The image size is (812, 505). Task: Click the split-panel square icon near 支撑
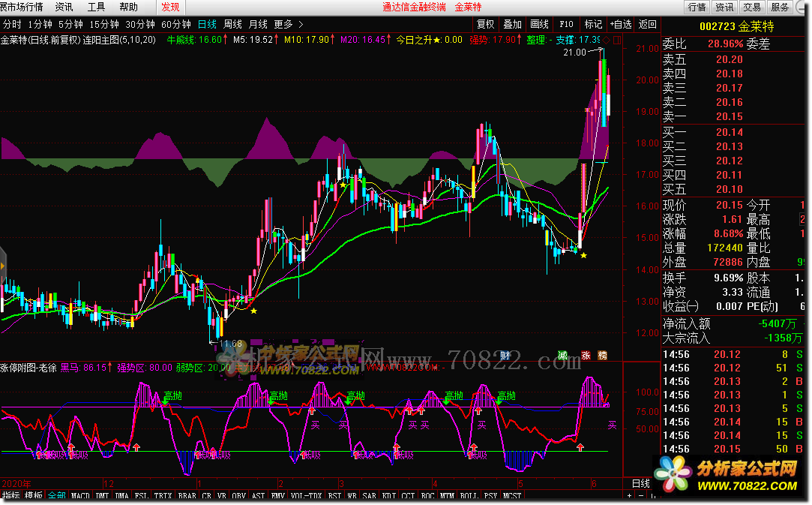(x=617, y=40)
